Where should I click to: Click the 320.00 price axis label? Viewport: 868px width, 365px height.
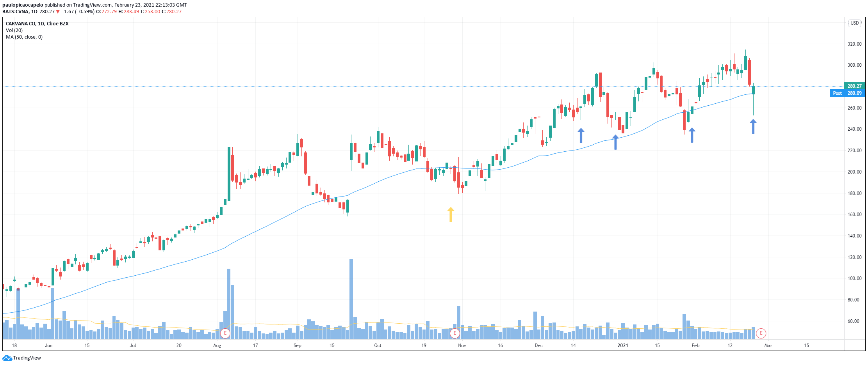(854, 44)
